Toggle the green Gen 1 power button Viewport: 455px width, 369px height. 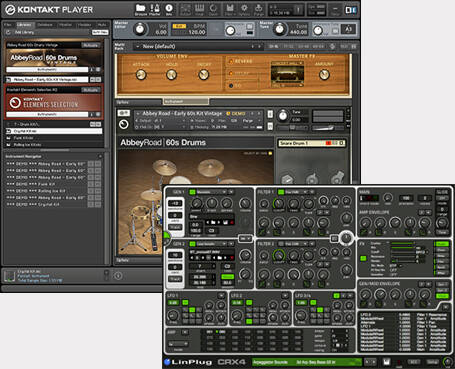[x=192, y=192]
